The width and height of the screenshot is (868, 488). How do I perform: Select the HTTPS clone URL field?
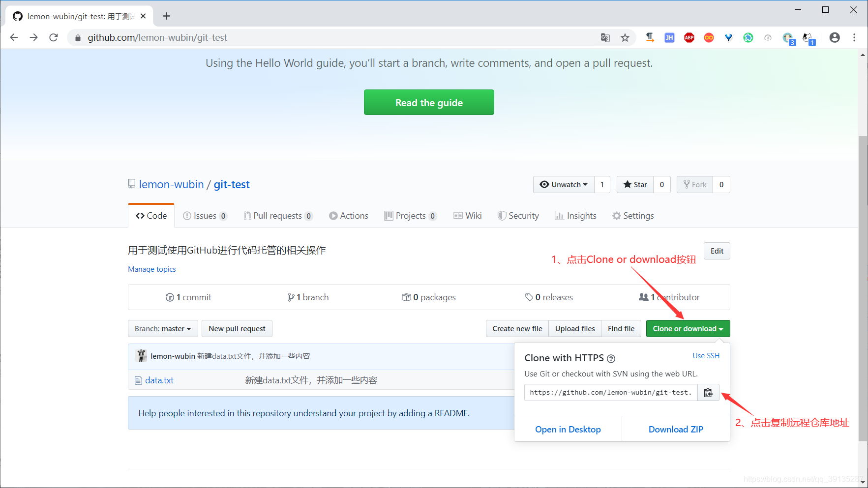coord(611,392)
